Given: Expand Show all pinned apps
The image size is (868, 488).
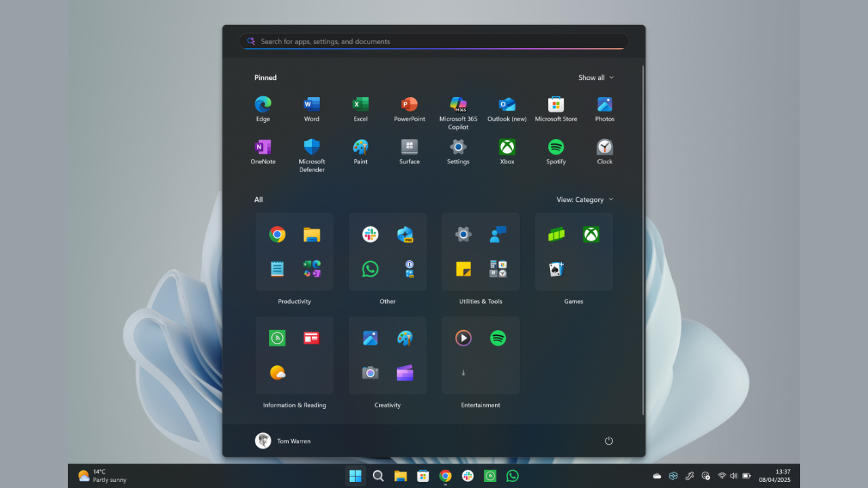Looking at the screenshot, I should pos(596,78).
